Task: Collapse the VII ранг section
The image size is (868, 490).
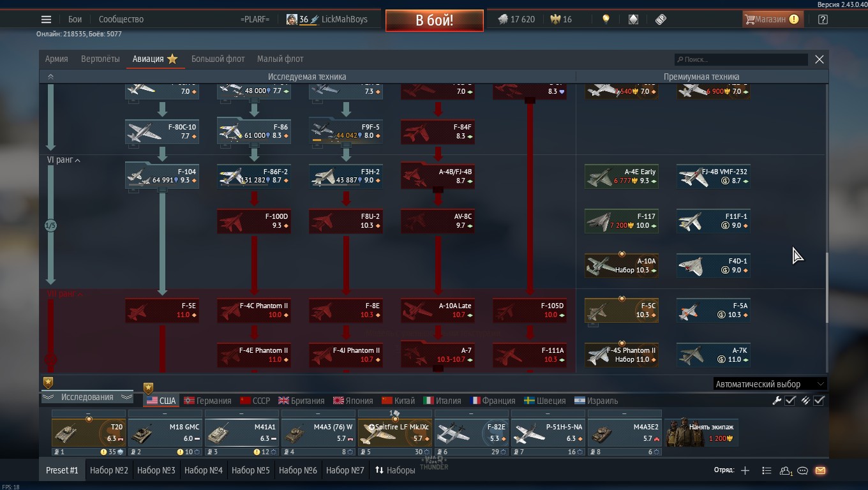Action: (65, 294)
